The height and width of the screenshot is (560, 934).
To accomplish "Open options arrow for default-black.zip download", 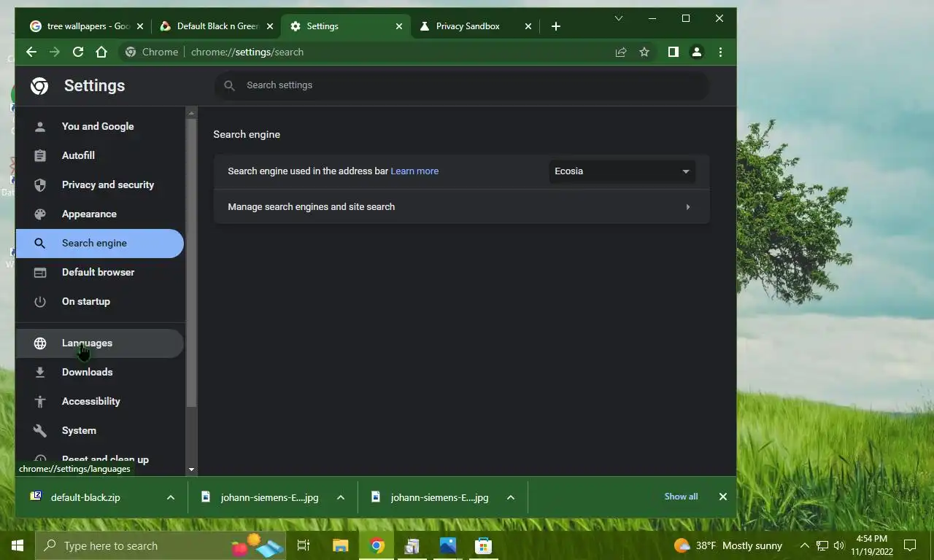I will 171,497.
